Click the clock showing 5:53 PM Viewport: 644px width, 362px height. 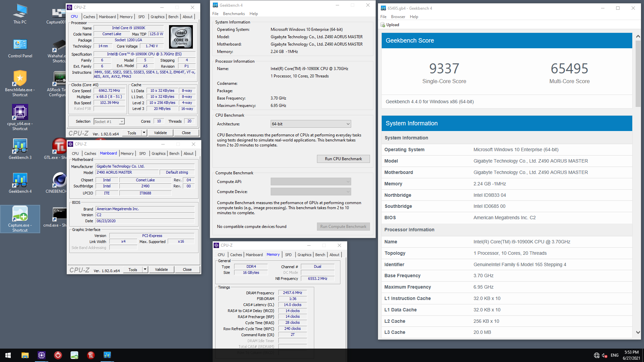(631, 352)
